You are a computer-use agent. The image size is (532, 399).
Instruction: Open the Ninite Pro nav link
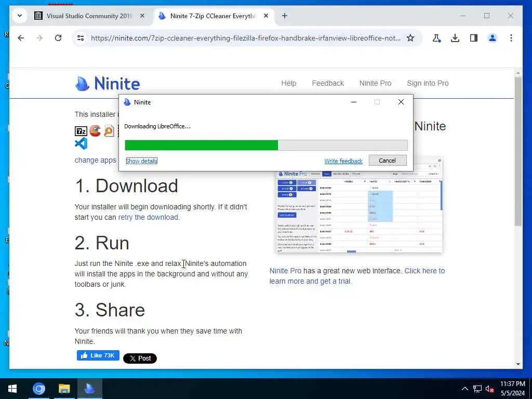(x=375, y=83)
